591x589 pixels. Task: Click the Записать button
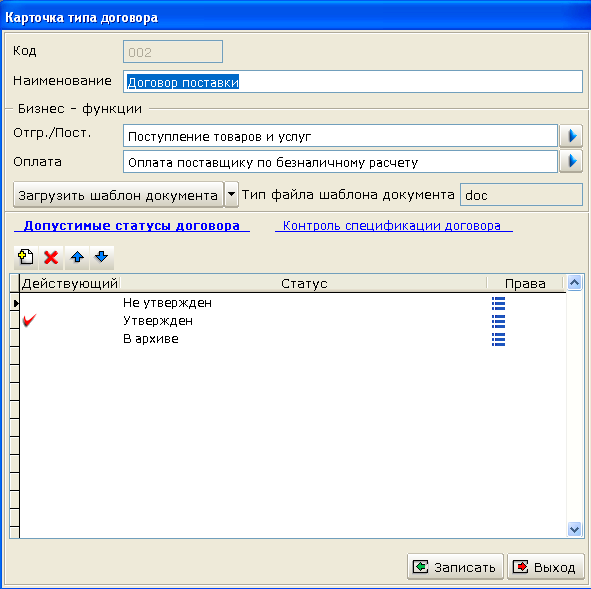pyautogui.click(x=455, y=566)
